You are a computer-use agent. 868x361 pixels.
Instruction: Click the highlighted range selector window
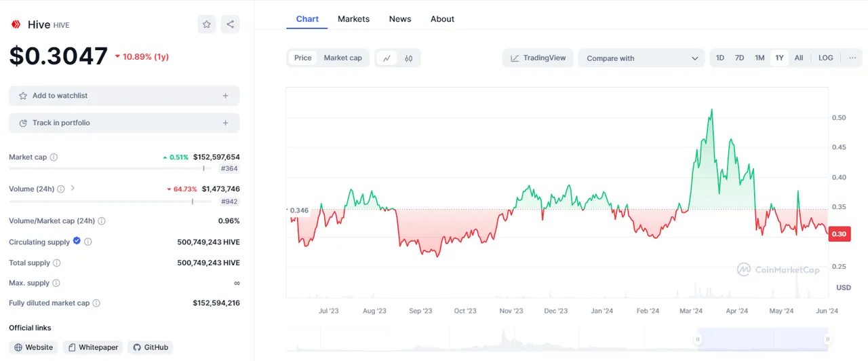762,339
